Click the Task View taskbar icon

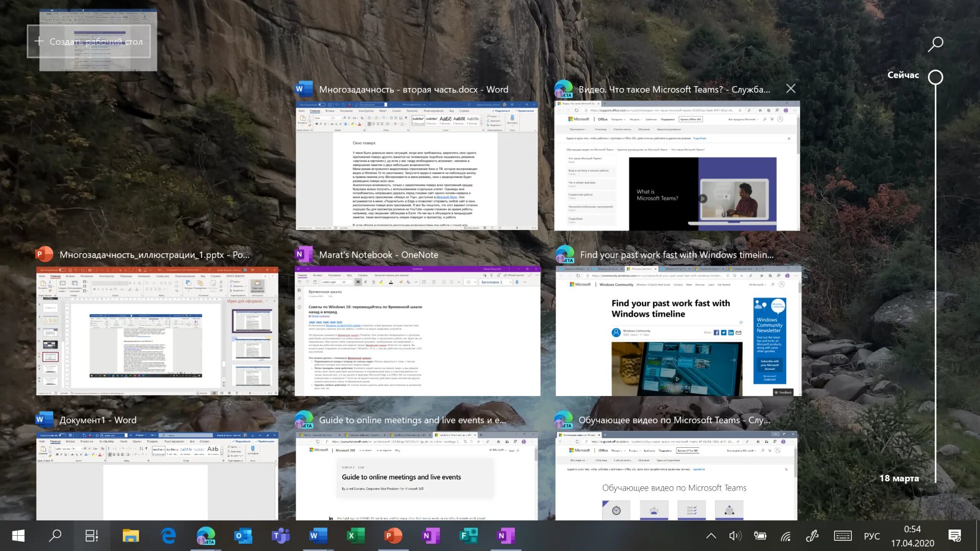pos(91,536)
